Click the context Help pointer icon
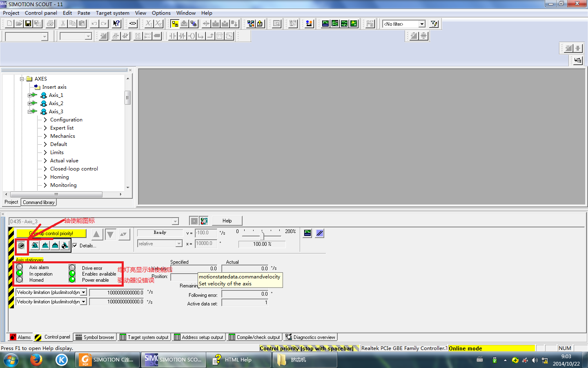588x368 pixels. (x=116, y=24)
